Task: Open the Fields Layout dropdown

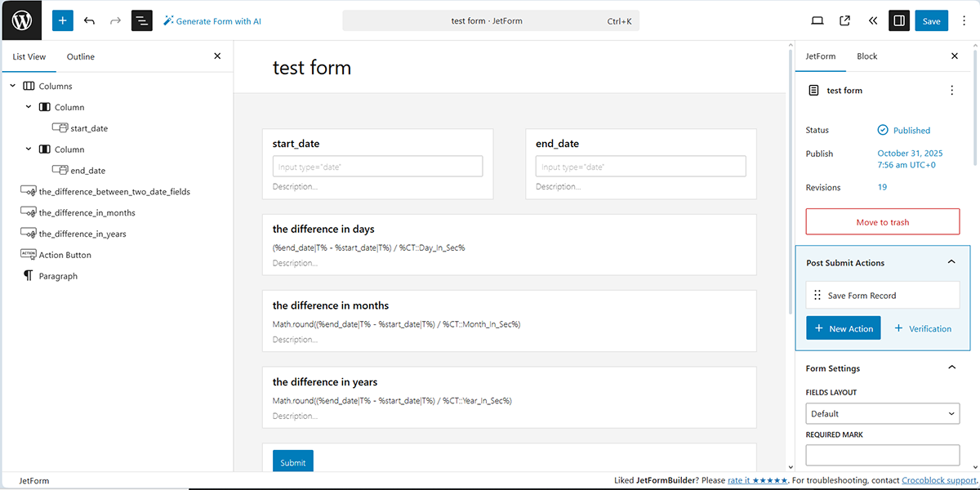Action: pos(883,413)
